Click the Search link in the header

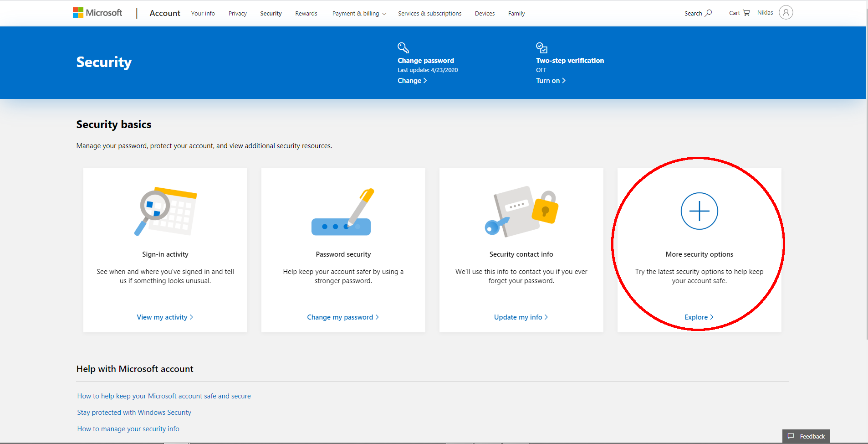pos(698,13)
